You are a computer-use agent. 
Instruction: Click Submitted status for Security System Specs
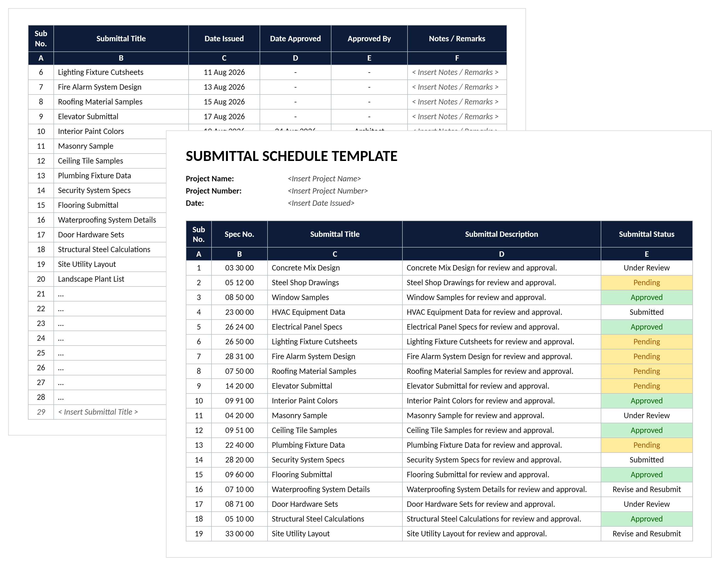pyautogui.click(x=646, y=460)
